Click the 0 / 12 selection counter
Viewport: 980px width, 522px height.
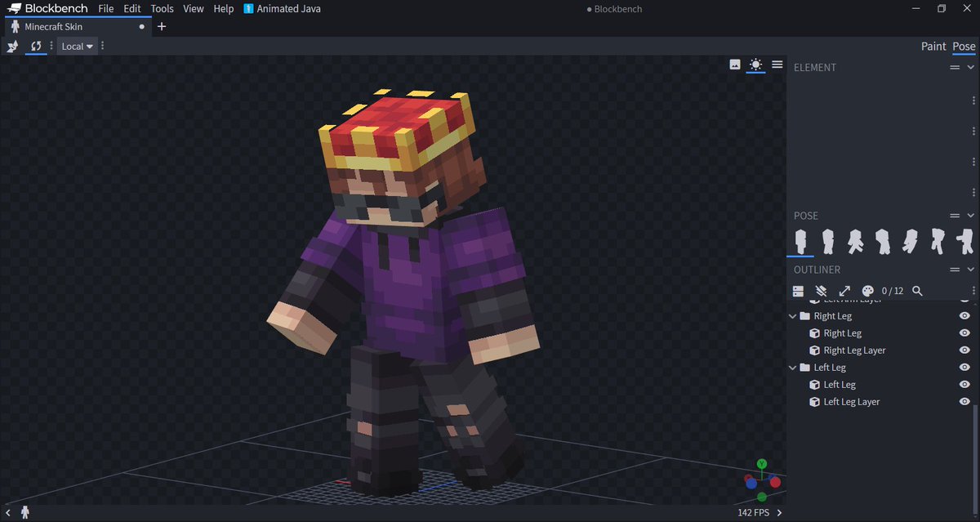(893, 291)
